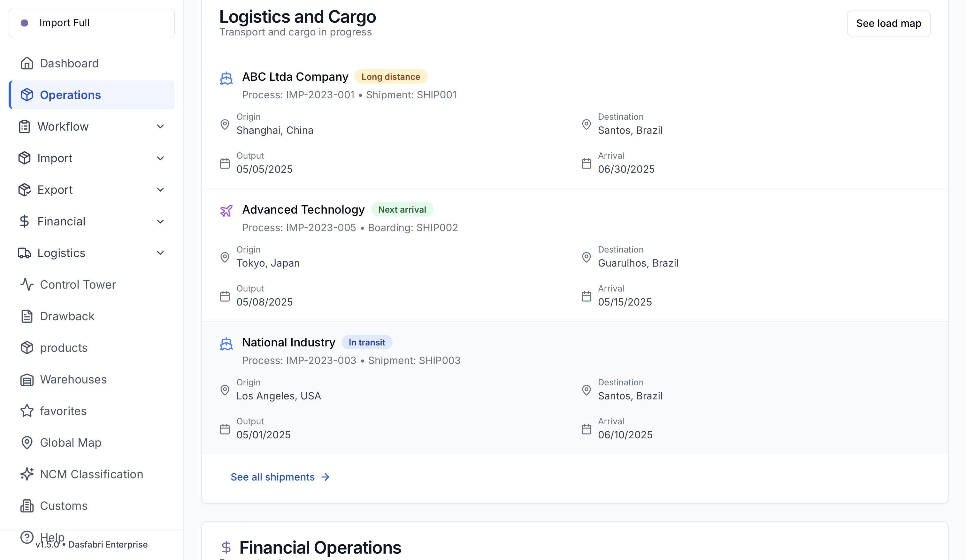Open the Import Full selector
Viewport: 966px width, 560px height.
[92, 23]
